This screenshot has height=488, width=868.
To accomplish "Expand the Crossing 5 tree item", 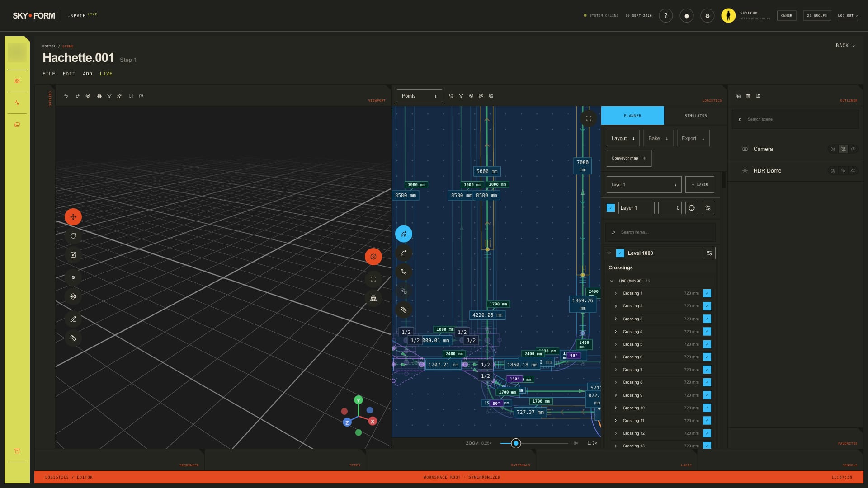I will [x=616, y=344].
